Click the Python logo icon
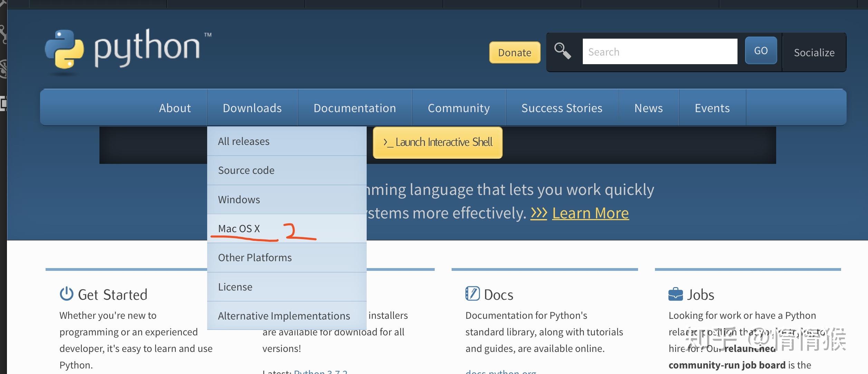 [65, 49]
